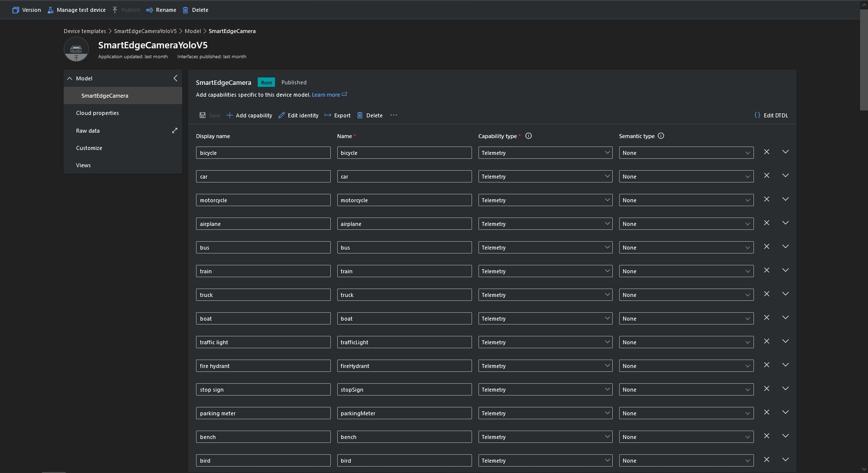Click info icon beside Capability type
The width and height of the screenshot is (868, 473).
pyautogui.click(x=528, y=136)
